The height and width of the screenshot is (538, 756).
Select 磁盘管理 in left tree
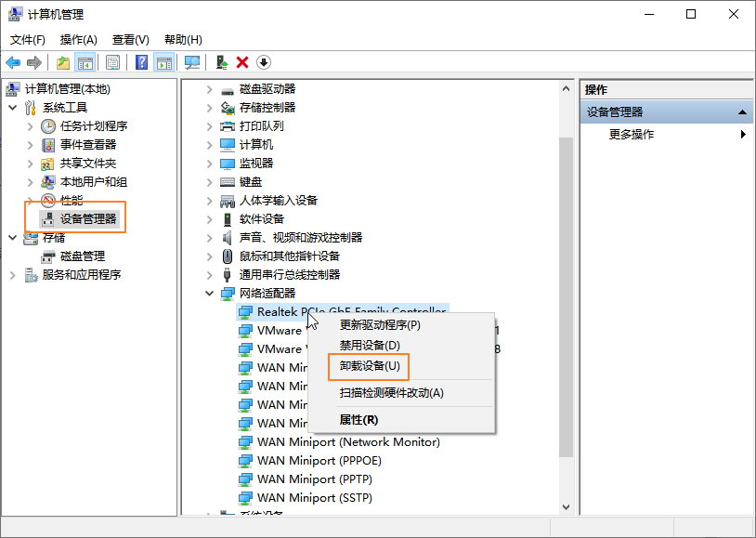tap(82, 256)
